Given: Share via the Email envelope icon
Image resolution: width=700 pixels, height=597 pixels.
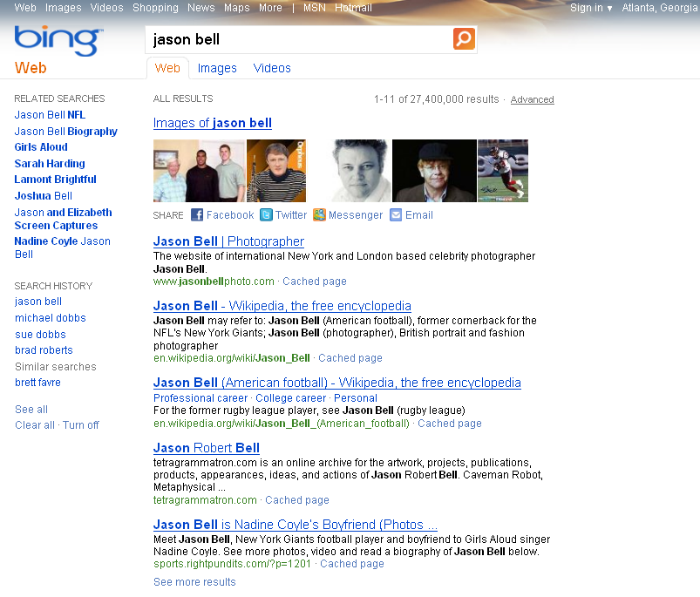Looking at the screenshot, I should tap(396, 215).
